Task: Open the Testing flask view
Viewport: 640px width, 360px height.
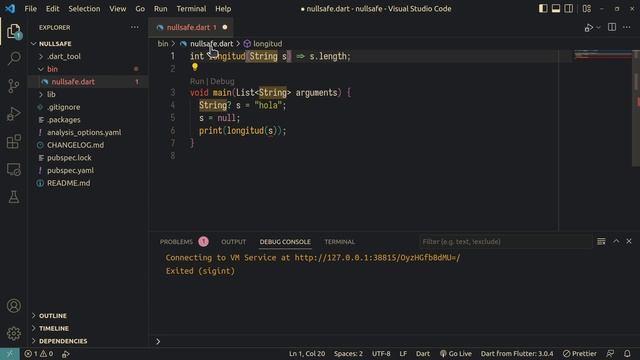Action: (x=13, y=197)
